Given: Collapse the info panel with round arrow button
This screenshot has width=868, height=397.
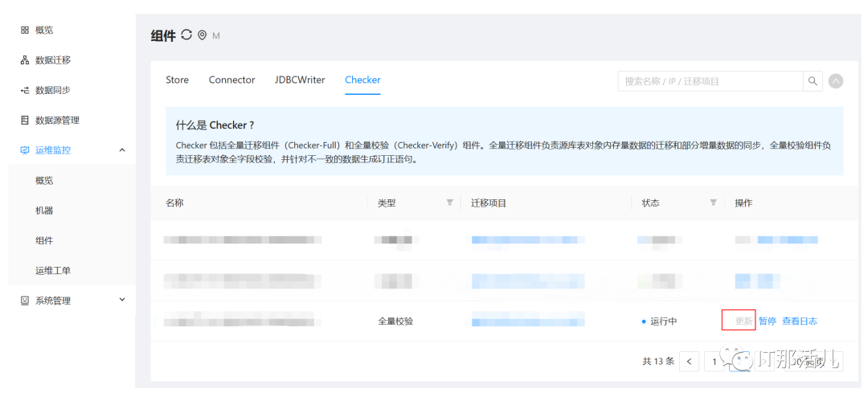Looking at the screenshot, I should [x=836, y=81].
